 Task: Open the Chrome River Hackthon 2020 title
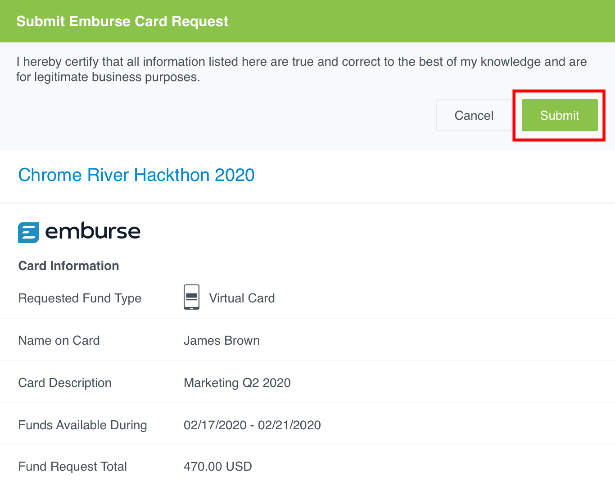point(136,175)
